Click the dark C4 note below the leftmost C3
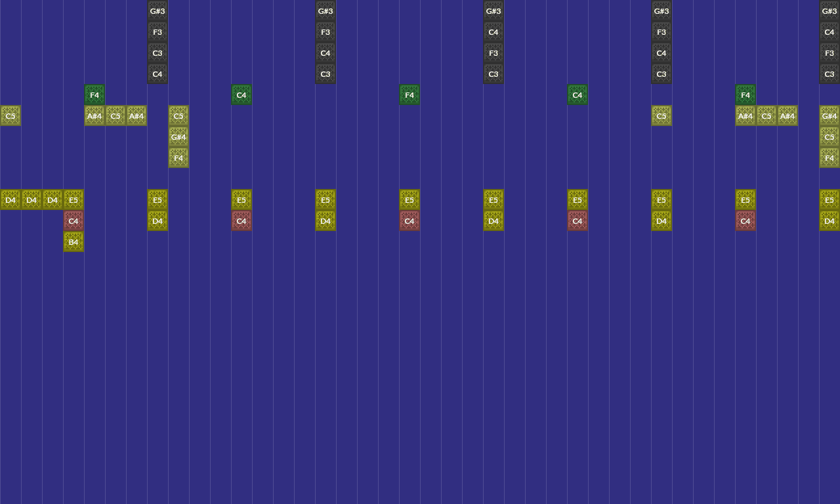840x504 pixels. point(157,74)
